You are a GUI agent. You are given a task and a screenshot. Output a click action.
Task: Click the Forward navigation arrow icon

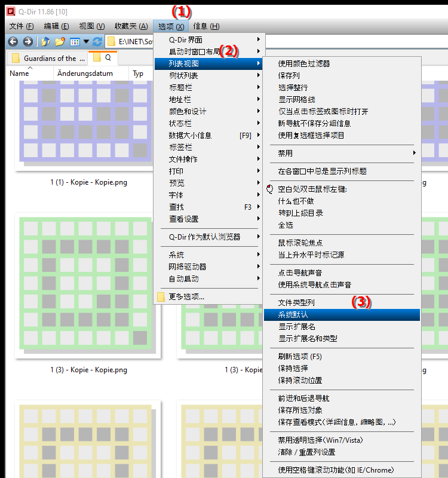27,41
